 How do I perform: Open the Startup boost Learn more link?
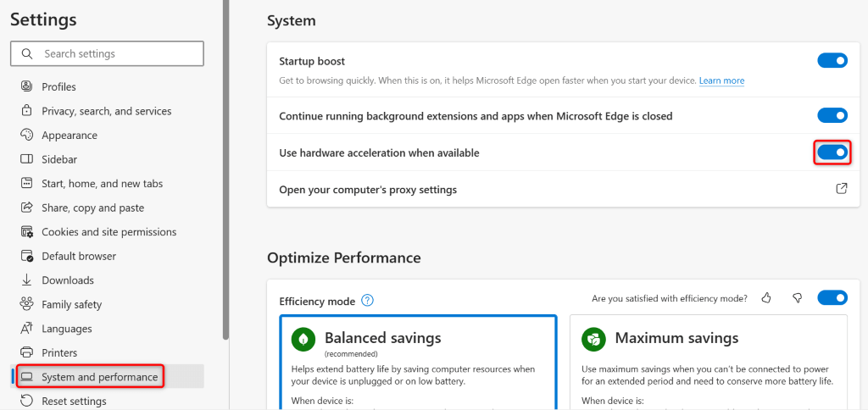[721, 80]
